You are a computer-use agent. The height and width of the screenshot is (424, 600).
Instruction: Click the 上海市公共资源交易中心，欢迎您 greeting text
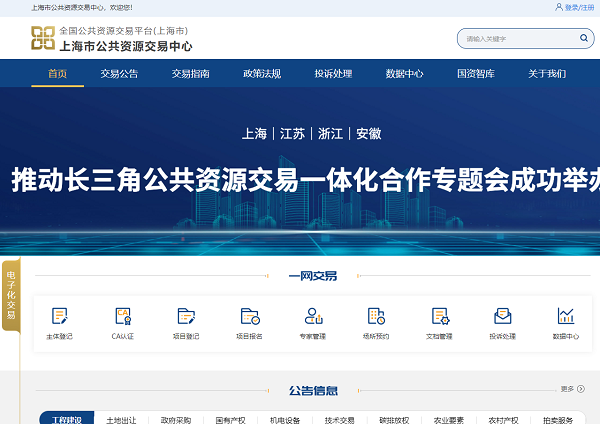click(x=82, y=7)
